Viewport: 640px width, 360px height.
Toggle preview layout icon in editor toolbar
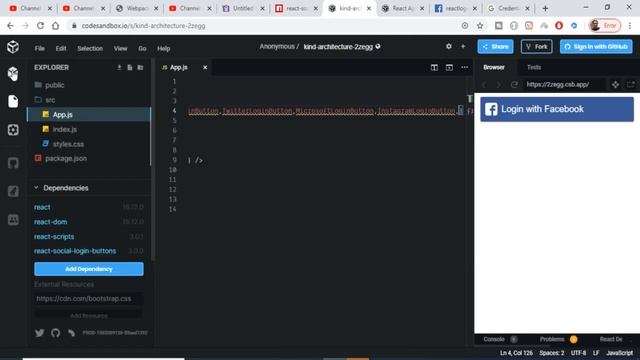click(x=449, y=67)
